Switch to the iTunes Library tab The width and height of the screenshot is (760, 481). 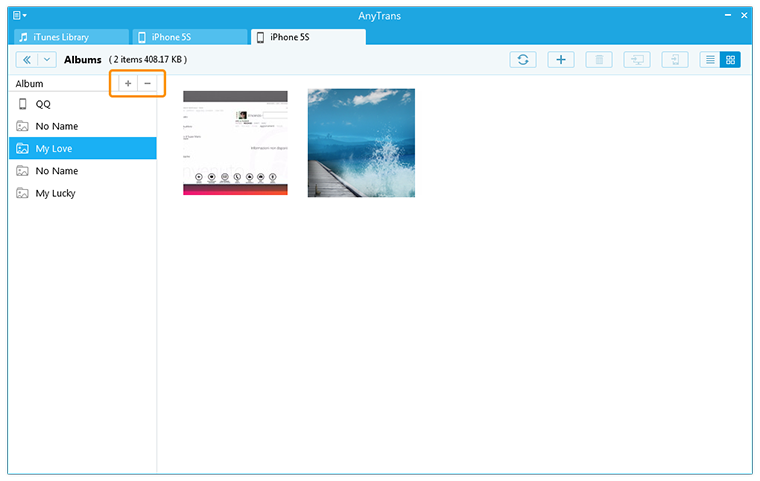pos(70,37)
